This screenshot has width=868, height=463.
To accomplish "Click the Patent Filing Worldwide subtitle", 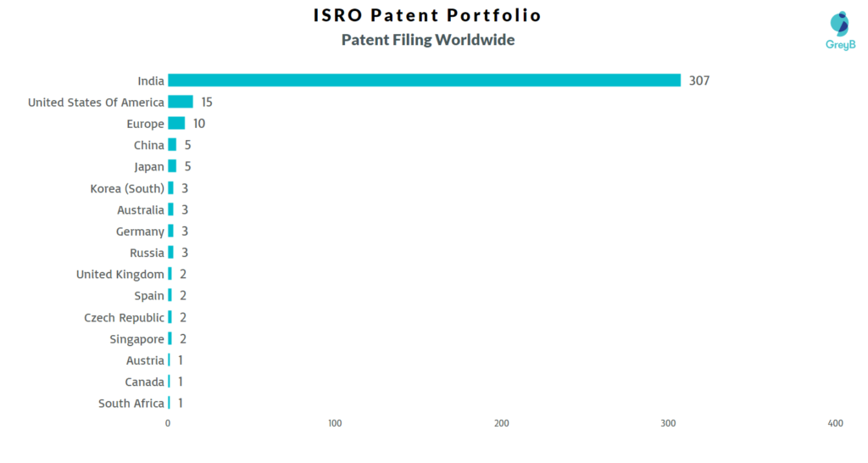I will tap(428, 40).
